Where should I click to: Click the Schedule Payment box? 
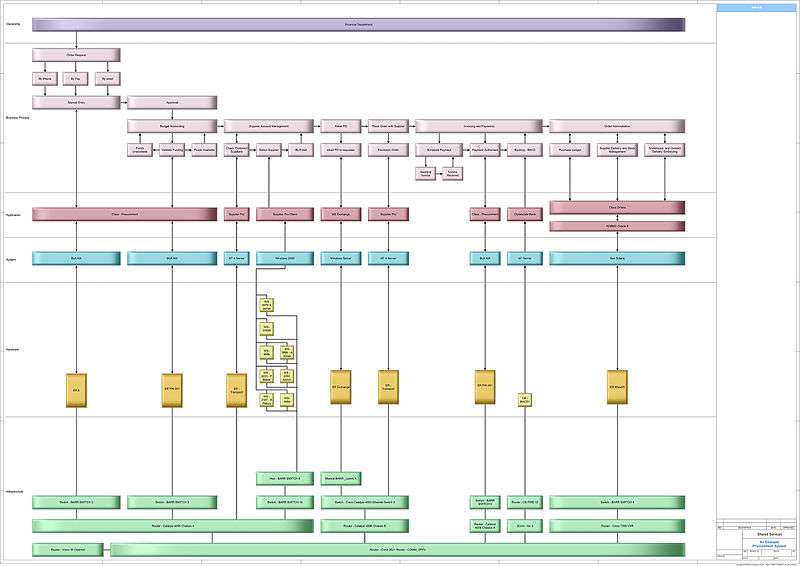[x=438, y=150]
